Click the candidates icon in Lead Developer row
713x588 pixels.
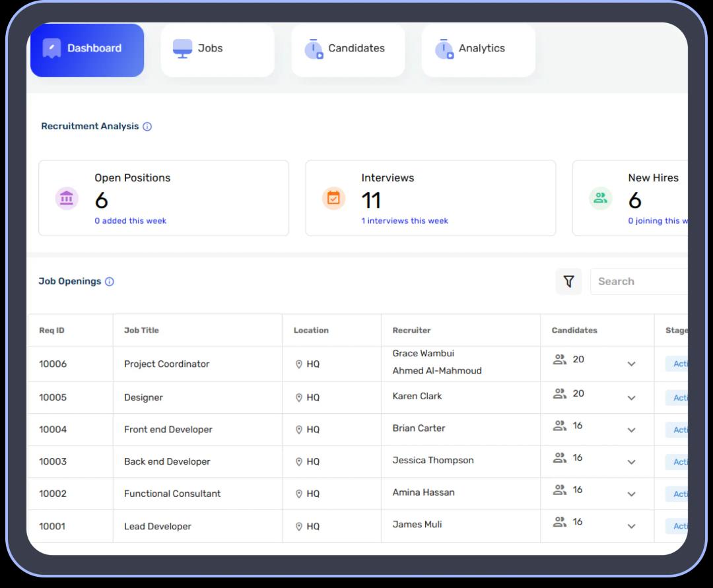[559, 522]
